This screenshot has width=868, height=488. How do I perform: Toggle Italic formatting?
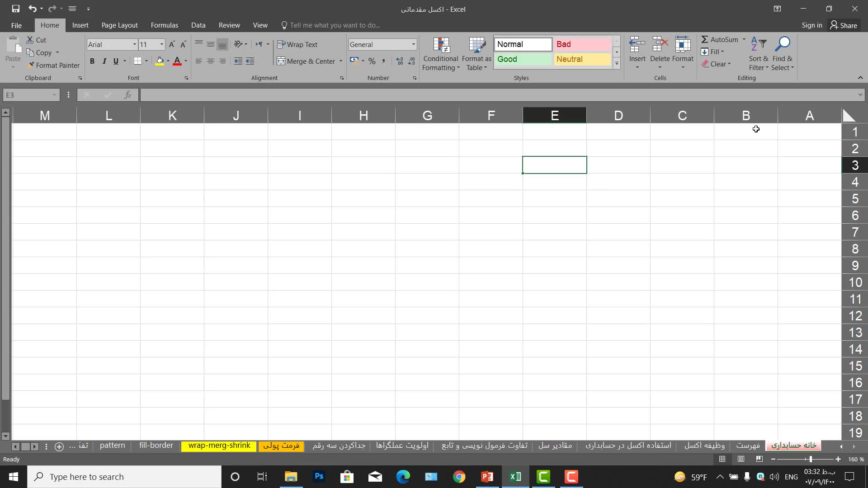click(x=104, y=61)
